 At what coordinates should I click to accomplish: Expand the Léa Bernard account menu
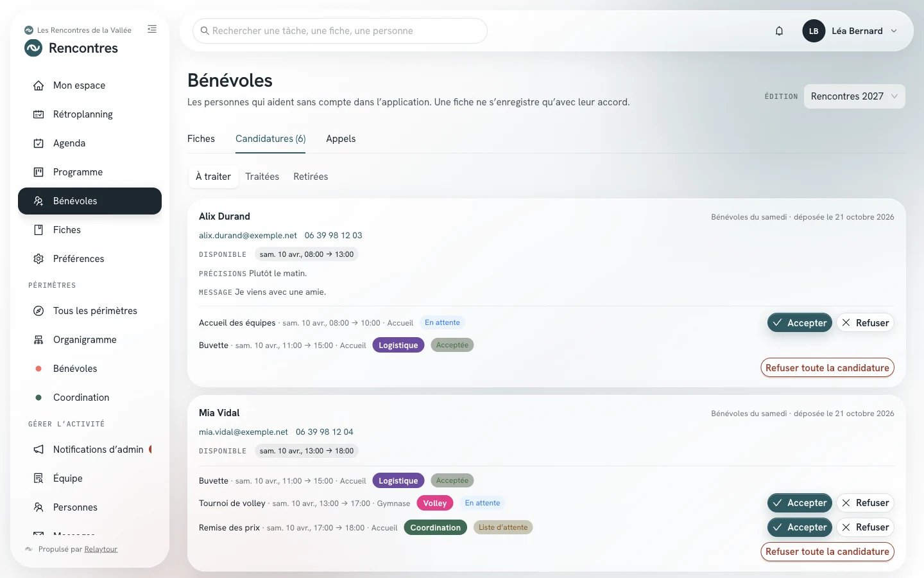point(850,31)
